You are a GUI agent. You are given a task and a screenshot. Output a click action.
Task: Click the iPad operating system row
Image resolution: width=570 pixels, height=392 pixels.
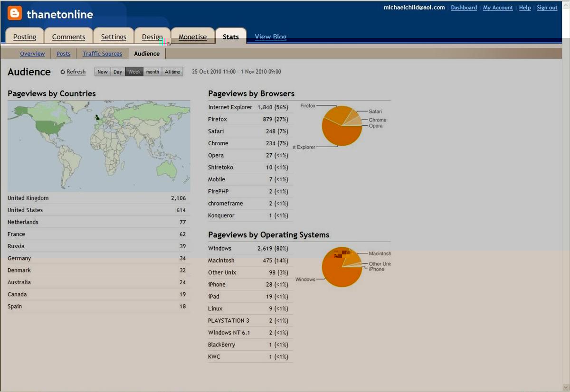[250, 297]
